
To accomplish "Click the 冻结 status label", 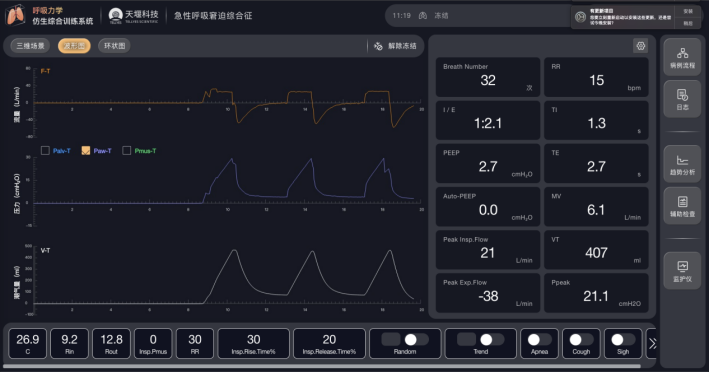I will coord(441,15).
